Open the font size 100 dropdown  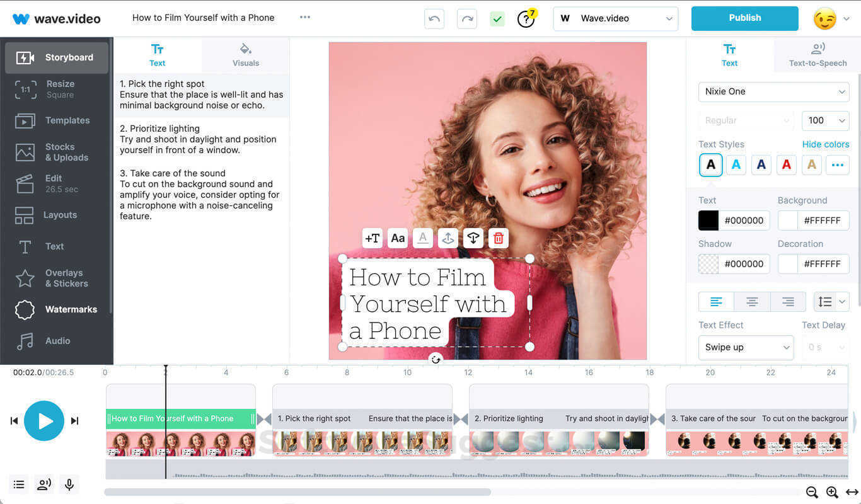click(825, 120)
